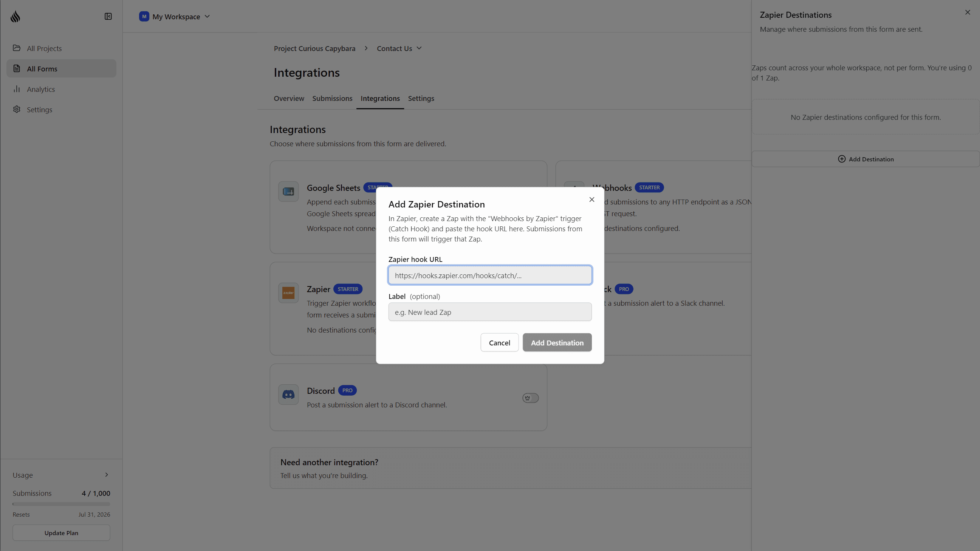Collapse the sidebar with the panel icon
The height and width of the screenshot is (551, 980).
(x=108, y=16)
